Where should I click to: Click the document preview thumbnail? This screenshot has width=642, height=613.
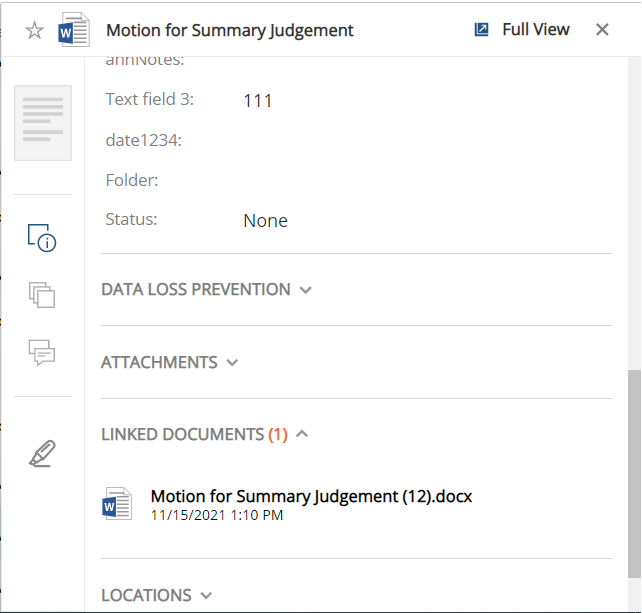(x=43, y=123)
